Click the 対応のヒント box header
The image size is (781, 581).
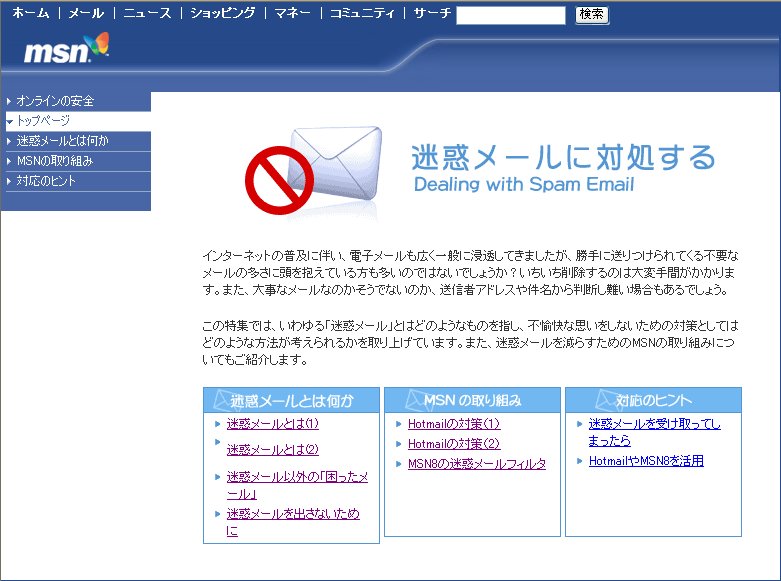pos(653,400)
